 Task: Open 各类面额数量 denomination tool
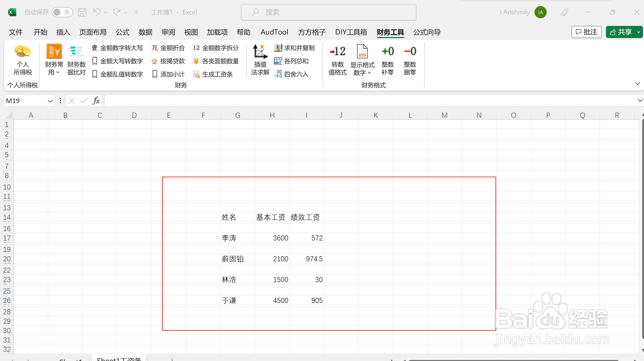point(216,61)
